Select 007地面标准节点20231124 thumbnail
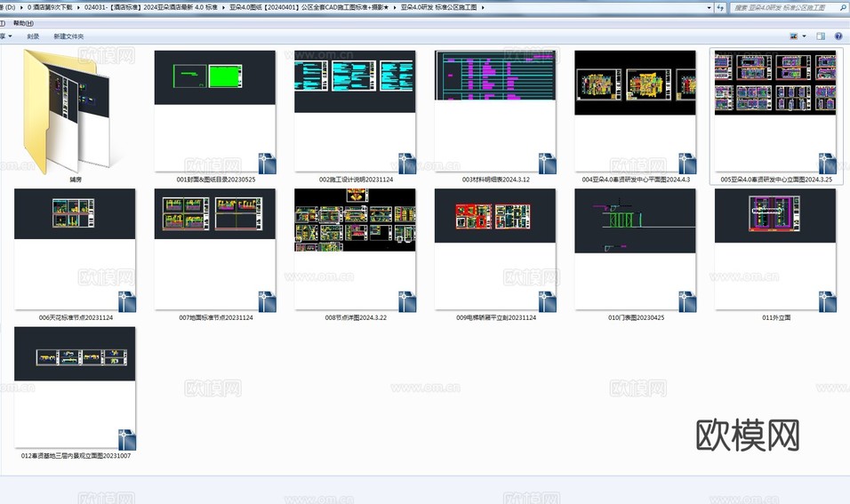This screenshot has height=504, width=850. pyautogui.click(x=214, y=249)
